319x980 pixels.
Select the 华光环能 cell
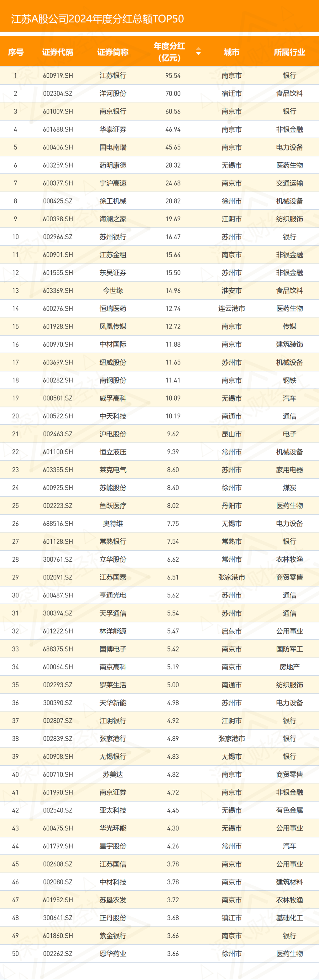coord(113,828)
